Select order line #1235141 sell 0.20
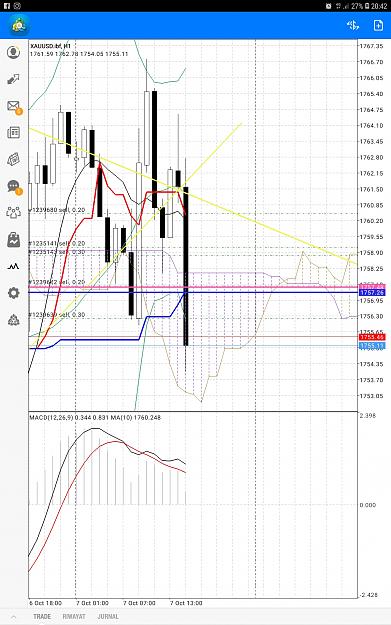Image resolution: width=391 pixels, height=625 pixels. (57, 243)
